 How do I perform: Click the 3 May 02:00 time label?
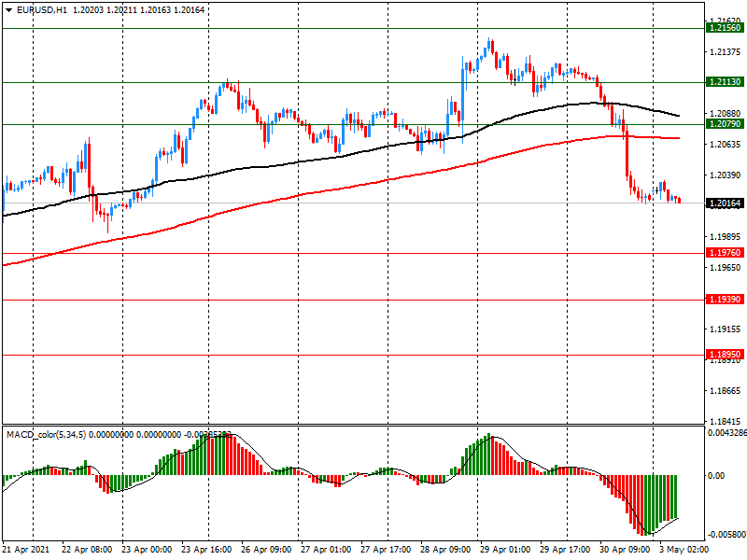point(684,550)
